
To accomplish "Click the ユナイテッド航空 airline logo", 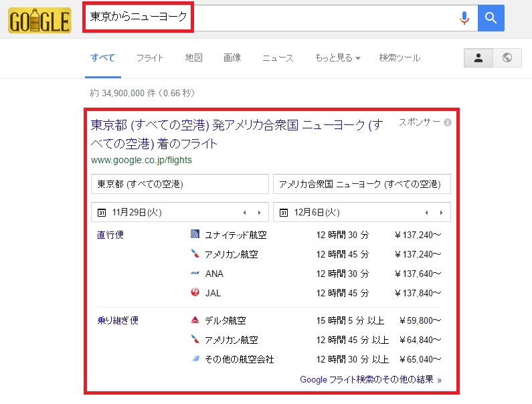I will pyautogui.click(x=195, y=234).
